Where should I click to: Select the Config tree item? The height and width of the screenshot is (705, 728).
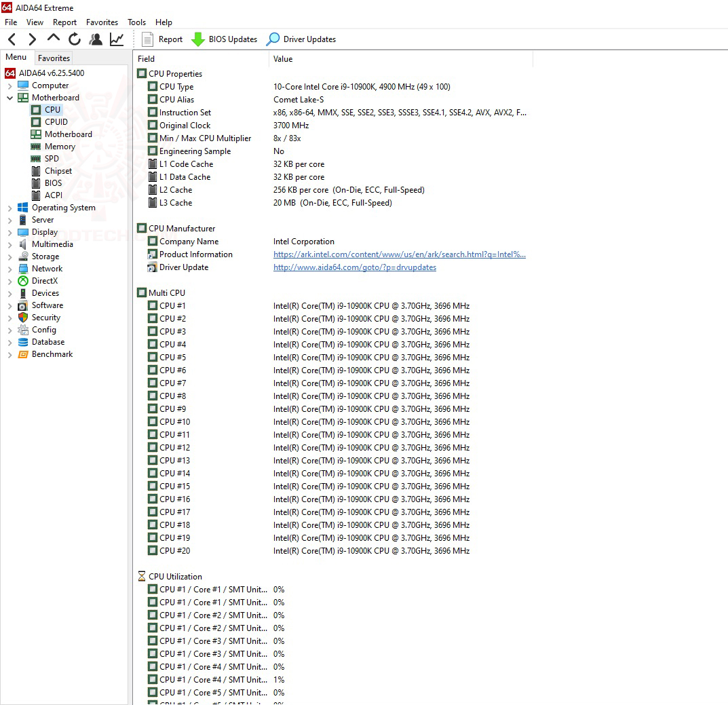pos(37,330)
